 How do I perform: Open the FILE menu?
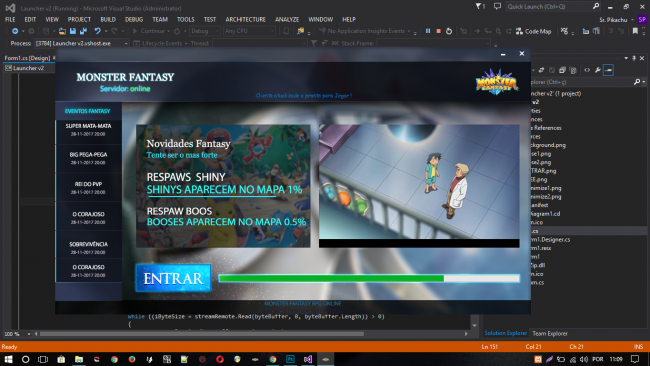click(10, 19)
